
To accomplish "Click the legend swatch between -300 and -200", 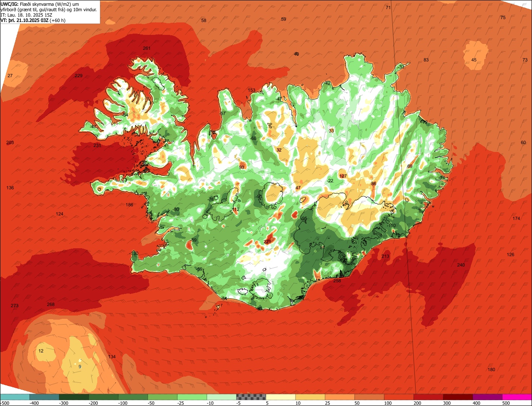I will [74, 397].
